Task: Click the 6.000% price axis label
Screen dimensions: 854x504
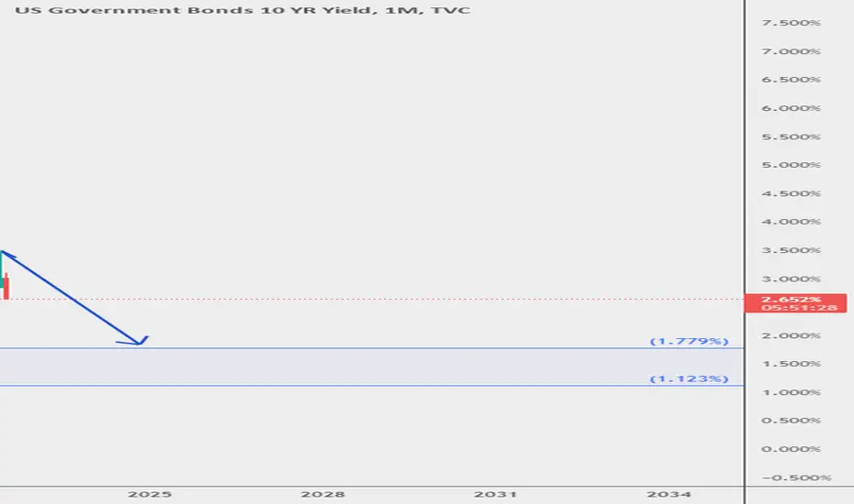Action: [791, 108]
